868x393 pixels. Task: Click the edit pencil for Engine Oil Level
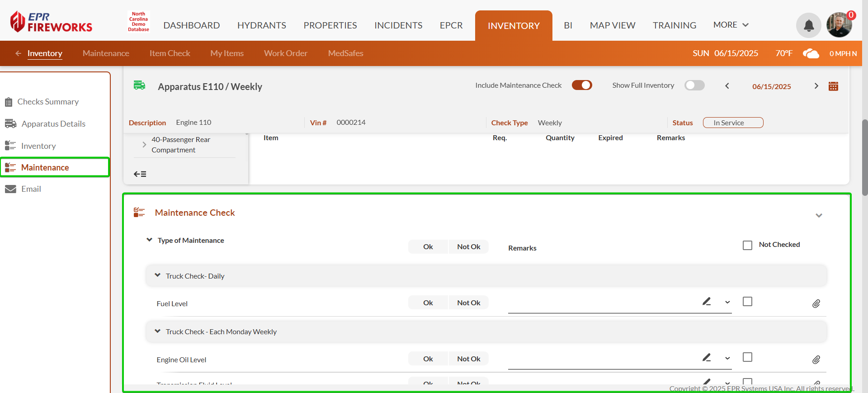click(707, 358)
